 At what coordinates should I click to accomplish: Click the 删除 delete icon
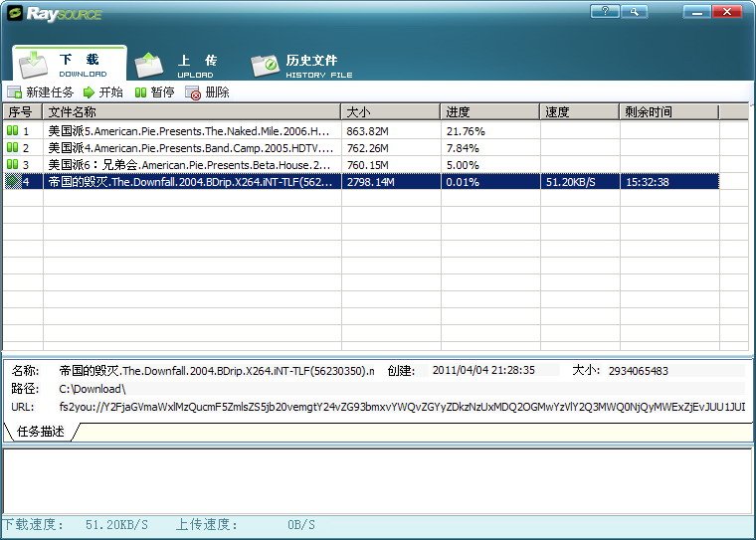click(193, 92)
